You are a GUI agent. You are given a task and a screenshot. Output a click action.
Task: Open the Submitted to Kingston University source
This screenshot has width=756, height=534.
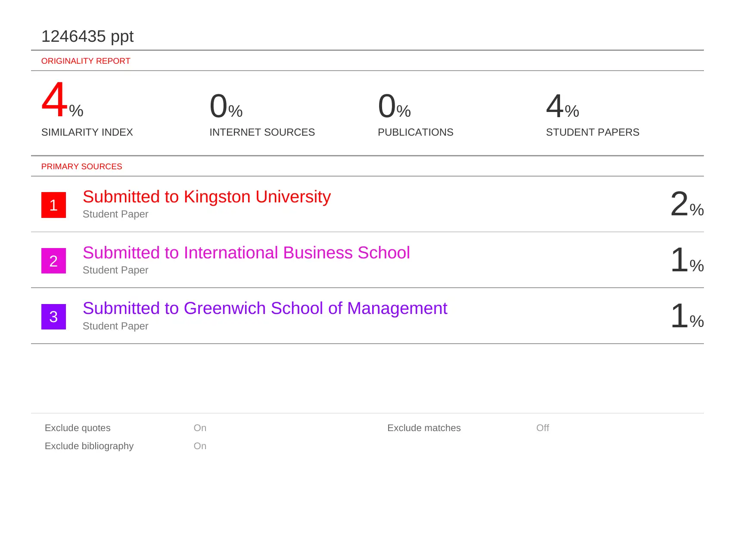coord(207,197)
